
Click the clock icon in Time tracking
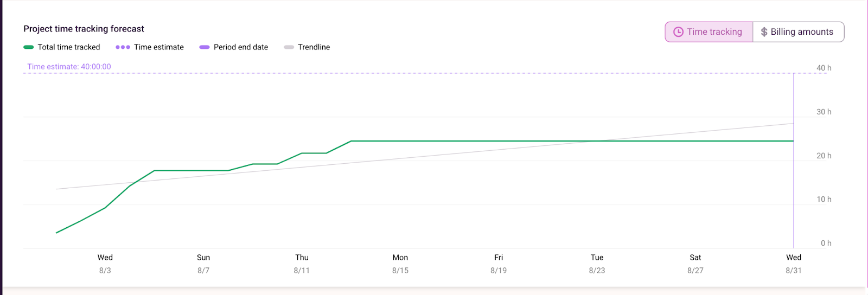pos(678,32)
